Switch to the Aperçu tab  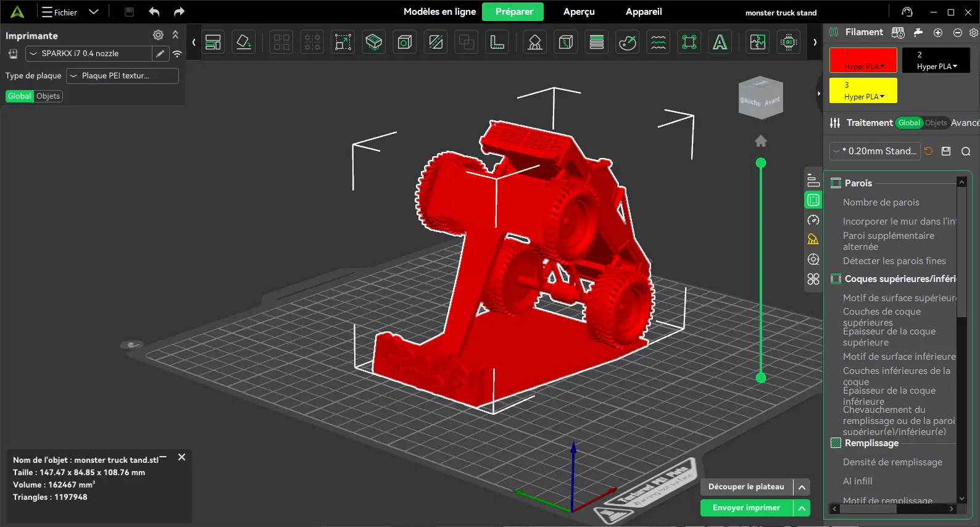(579, 12)
